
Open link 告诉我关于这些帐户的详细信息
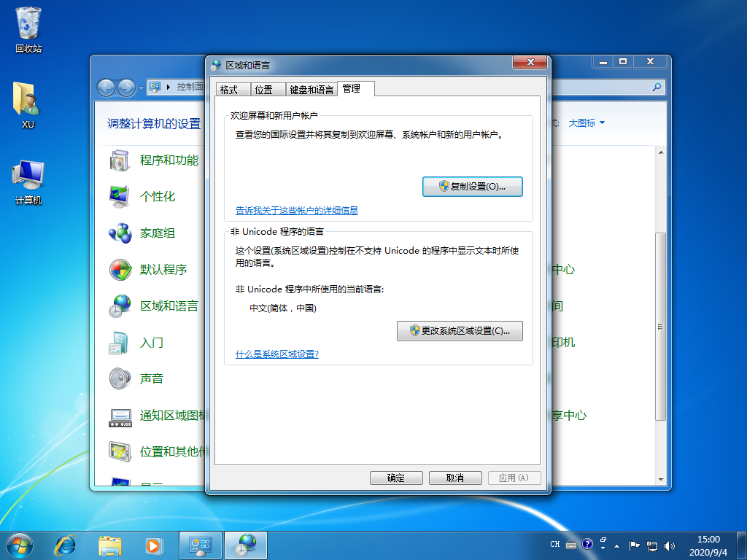tap(297, 211)
